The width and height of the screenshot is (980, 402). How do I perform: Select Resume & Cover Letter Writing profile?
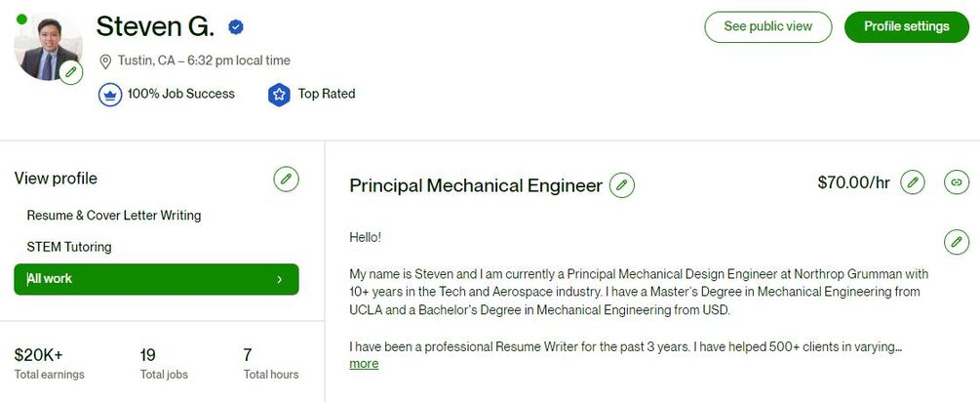point(113,216)
